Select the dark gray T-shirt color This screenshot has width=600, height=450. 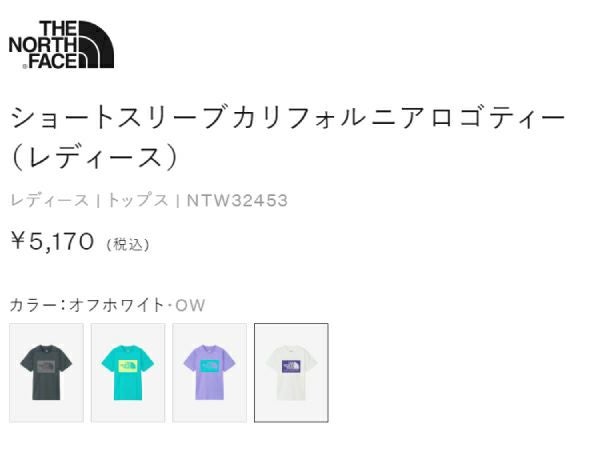tap(46, 373)
